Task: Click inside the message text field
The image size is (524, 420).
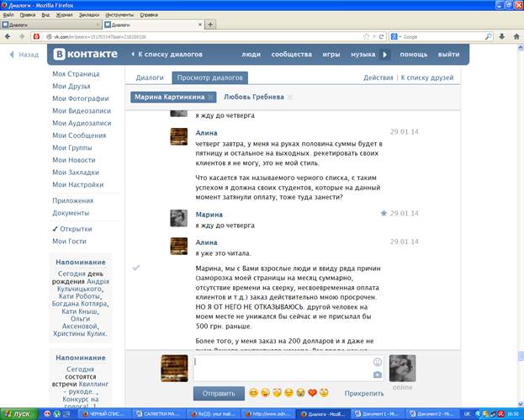Action: tap(283, 368)
